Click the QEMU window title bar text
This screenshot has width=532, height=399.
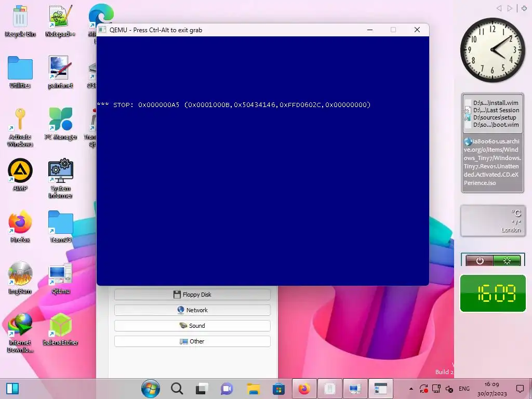pyautogui.click(x=156, y=30)
